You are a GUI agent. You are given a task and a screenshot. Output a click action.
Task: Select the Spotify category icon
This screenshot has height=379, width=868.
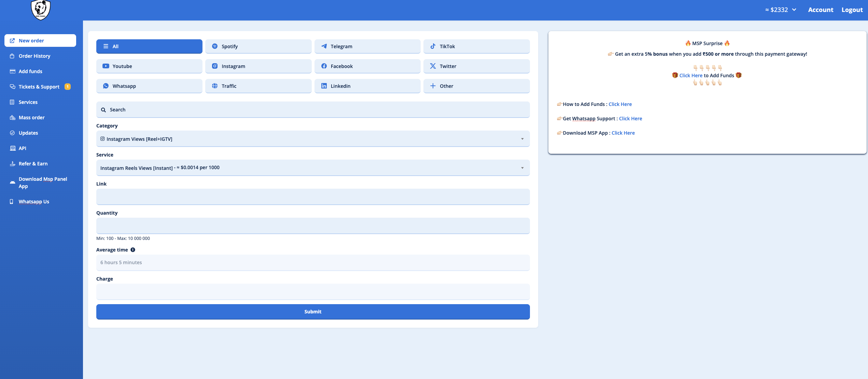215,46
